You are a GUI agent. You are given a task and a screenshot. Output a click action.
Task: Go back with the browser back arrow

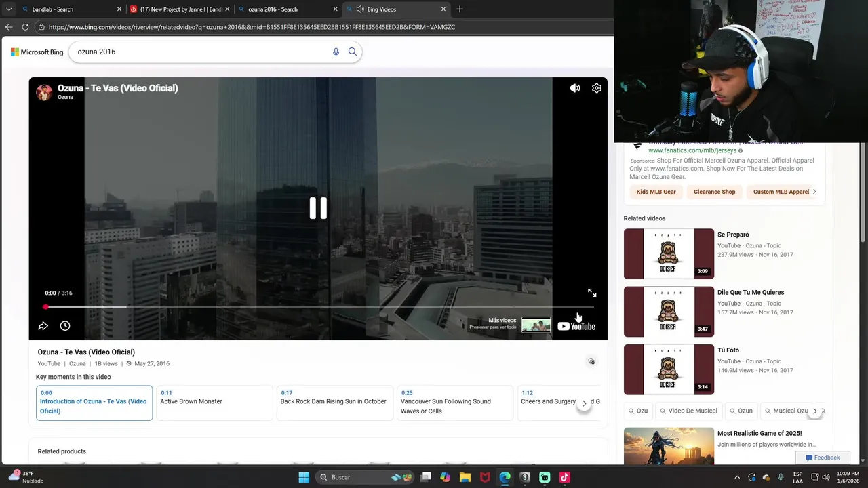tap(9, 27)
